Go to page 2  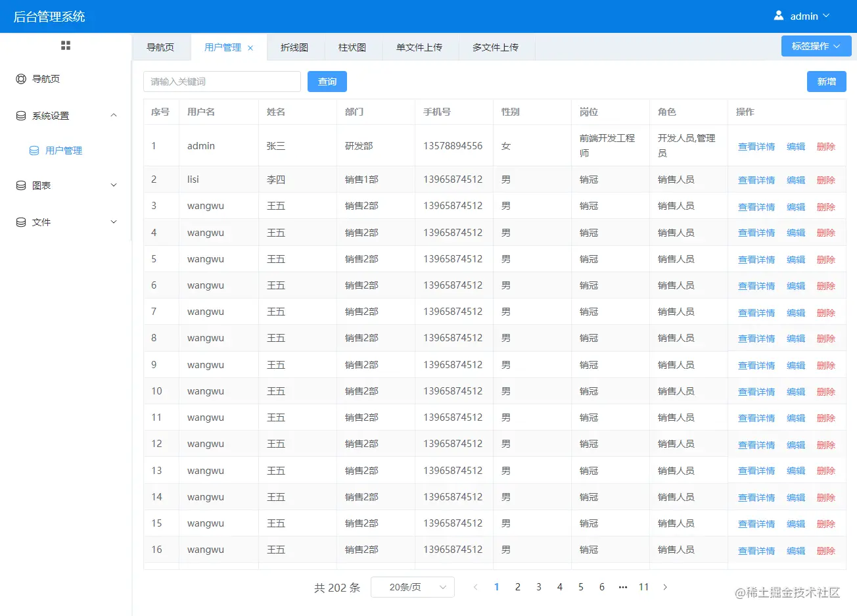(x=518, y=587)
